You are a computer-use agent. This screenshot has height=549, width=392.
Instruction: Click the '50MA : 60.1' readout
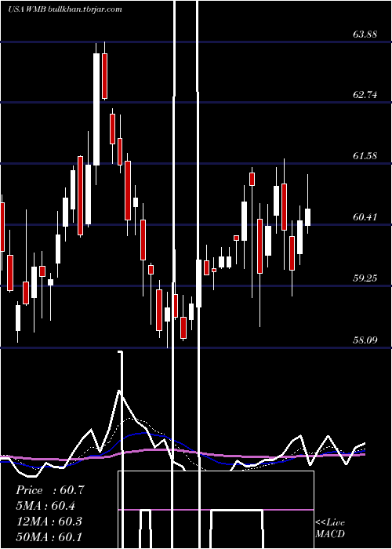(49, 536)
